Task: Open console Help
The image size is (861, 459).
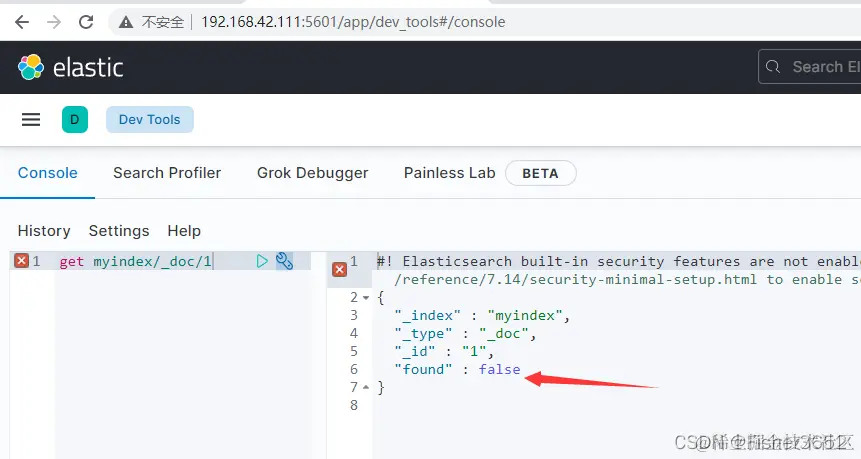Action: coord(184,231)
